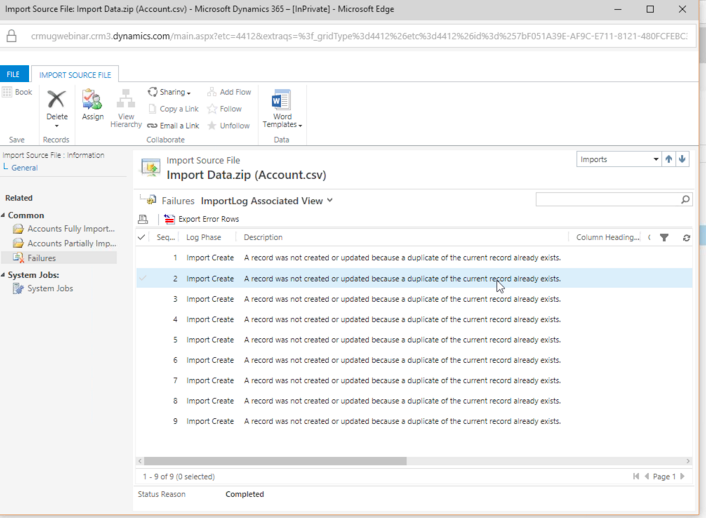Click the search magnifier icon
Screen dimensions: 706x518
(685, 199)
